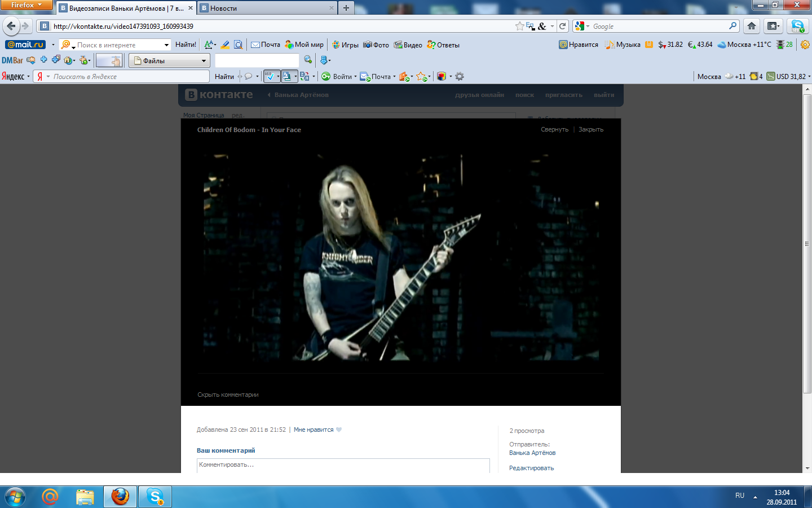This screenshot has width=812, height=508.
Task: Open Mail.ru toolbar settings gear
Action: tap(805, 45)
